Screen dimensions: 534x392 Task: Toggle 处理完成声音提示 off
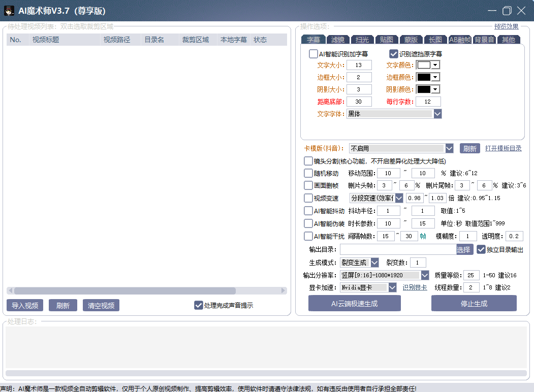198,305
